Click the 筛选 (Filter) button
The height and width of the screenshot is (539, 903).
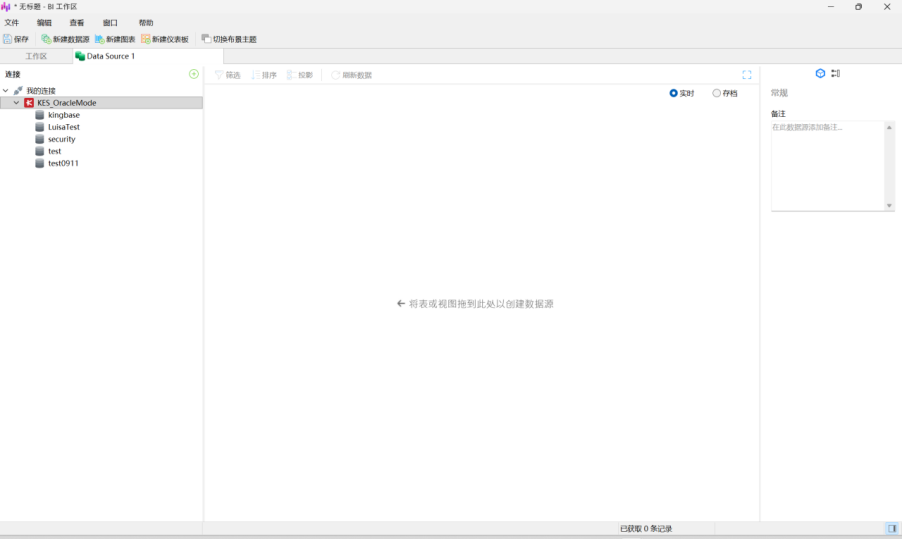tap(227, 75)
